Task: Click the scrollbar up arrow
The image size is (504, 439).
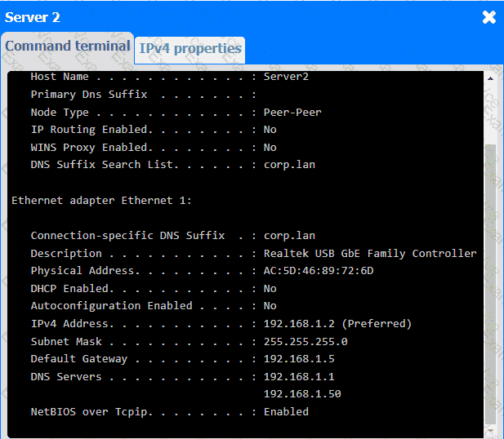Action: point(490,78)
